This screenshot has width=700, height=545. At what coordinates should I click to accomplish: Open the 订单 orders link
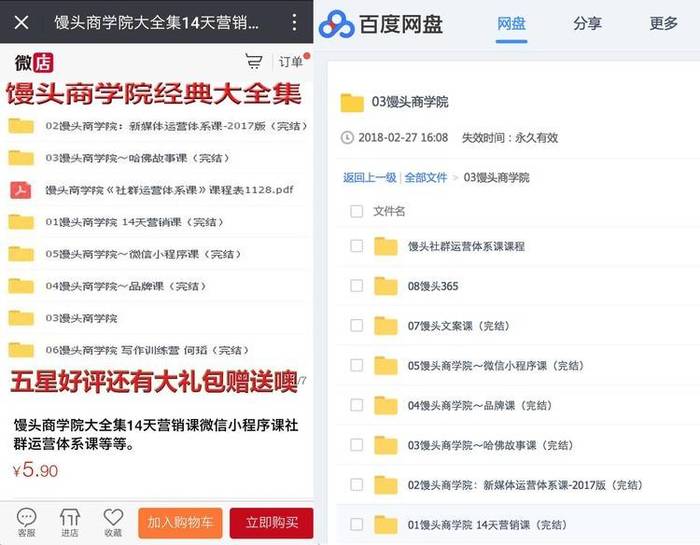point(290,62)
